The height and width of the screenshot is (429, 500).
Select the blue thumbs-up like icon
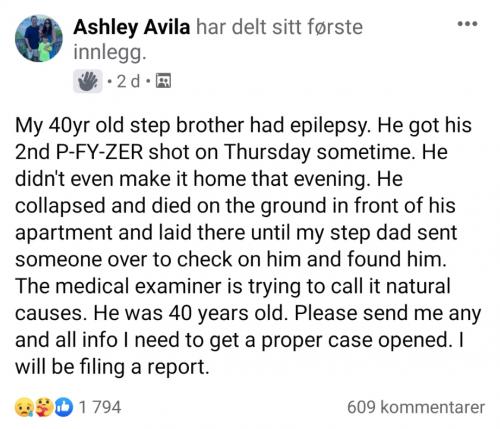point(64,407)
